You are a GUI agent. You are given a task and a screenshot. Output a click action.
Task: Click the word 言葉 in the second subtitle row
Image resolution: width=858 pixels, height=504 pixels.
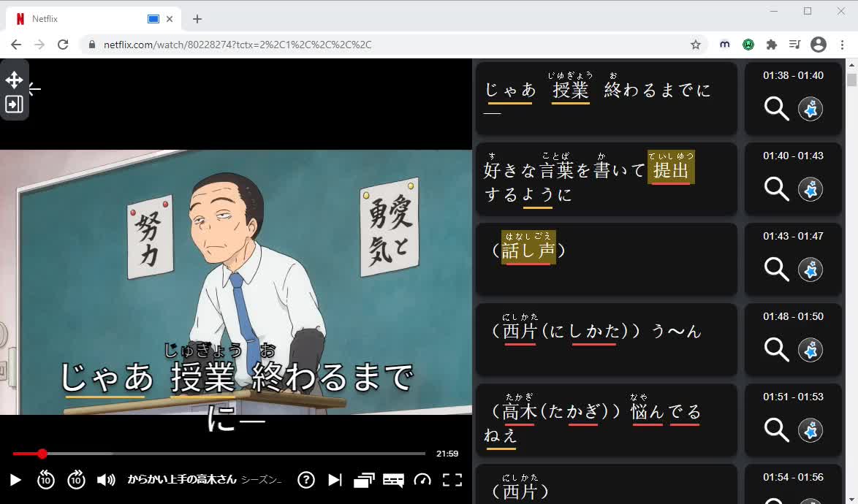tap(556, 170)
